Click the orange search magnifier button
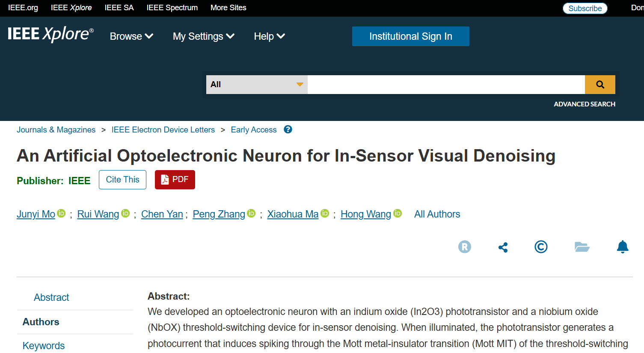This screenshot has width=644, height=353. (x=600, y=85)
